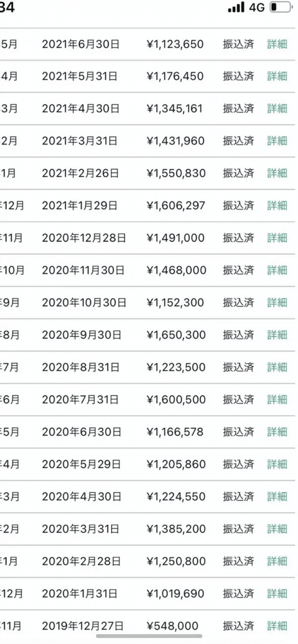View 詳細 for the ¥1,385,200 payment
This screenshot has width=298, height=644.
click(x=277, y=529)
